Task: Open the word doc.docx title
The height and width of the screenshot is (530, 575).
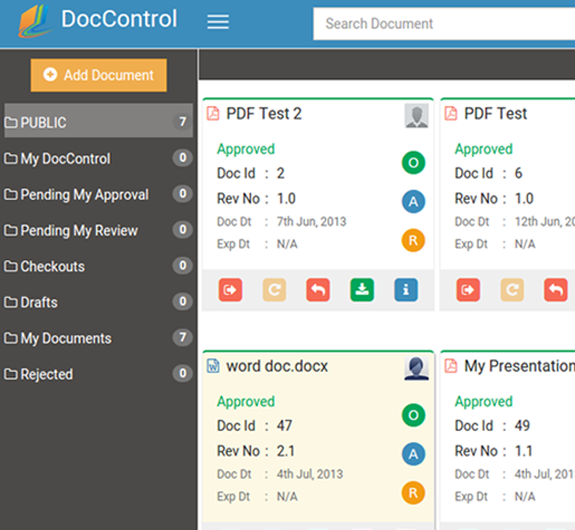Action: (x=277, y=366)
